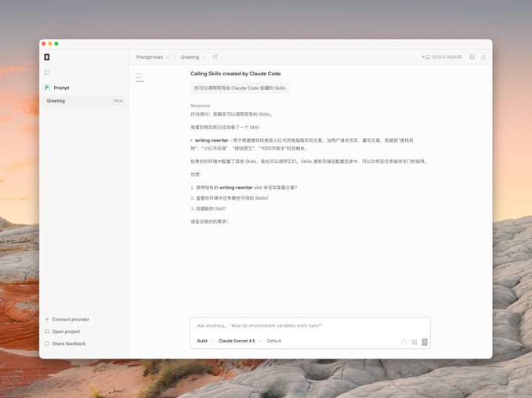Click the green P project avatar
Screen dimensions: 532x398
47,88
